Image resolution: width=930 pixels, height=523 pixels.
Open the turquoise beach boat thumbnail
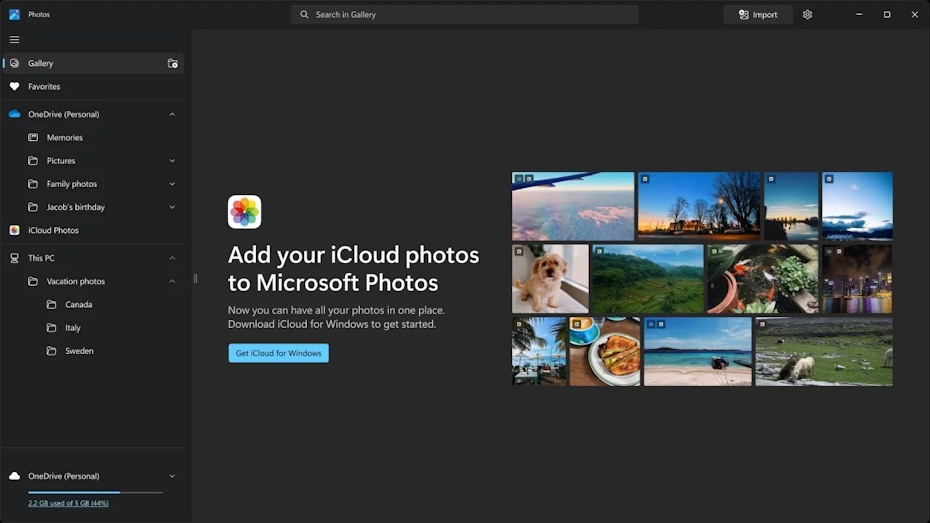[698, 351]
